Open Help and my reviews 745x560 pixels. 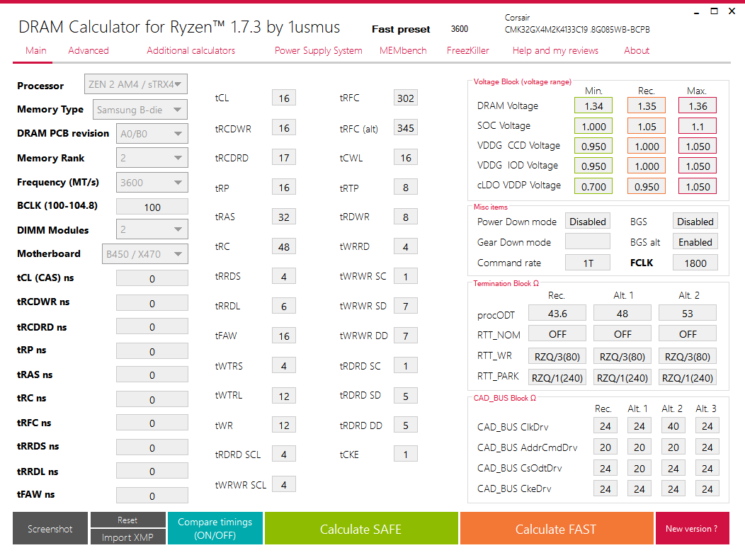(555, 50)
